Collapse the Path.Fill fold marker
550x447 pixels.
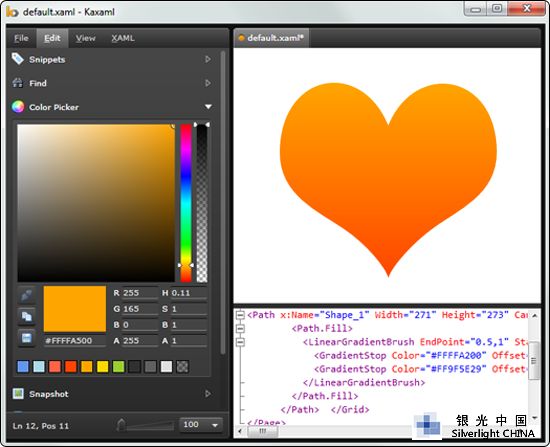pyautogui.click(x=240, y=328)
